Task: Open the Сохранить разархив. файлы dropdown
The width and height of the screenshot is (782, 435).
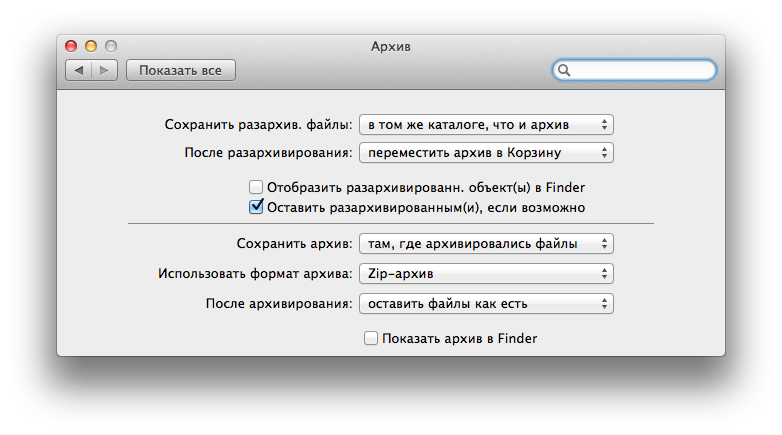Action: pos(486,124)
